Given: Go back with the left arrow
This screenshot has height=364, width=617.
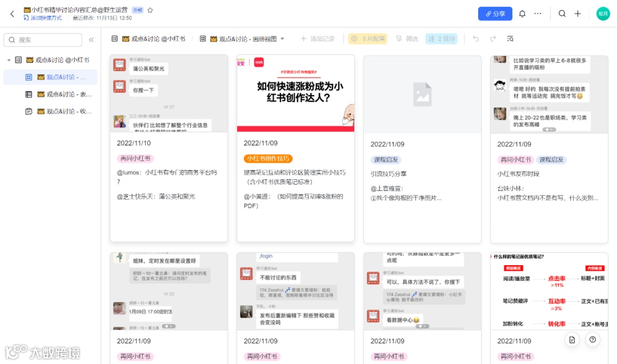Looking at the screenshot, I should tap(12, 14).
